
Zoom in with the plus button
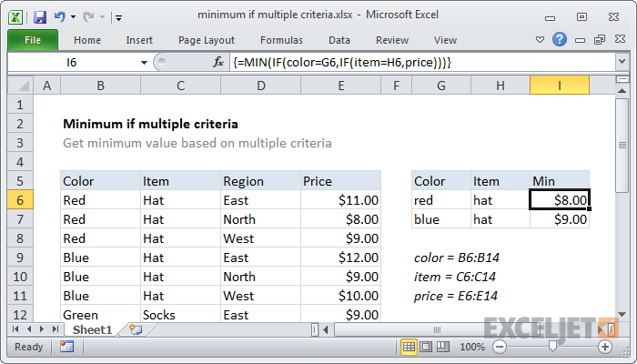tap(605, 347)
